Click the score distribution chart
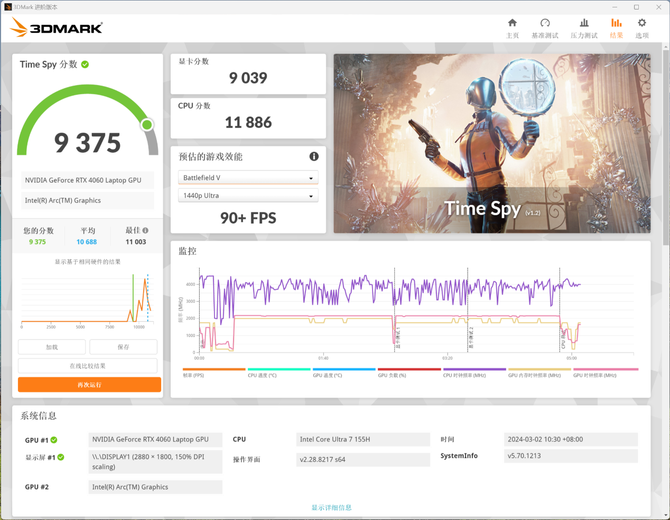The width and height of the screenshot is (670, 520). click(86, 300)
